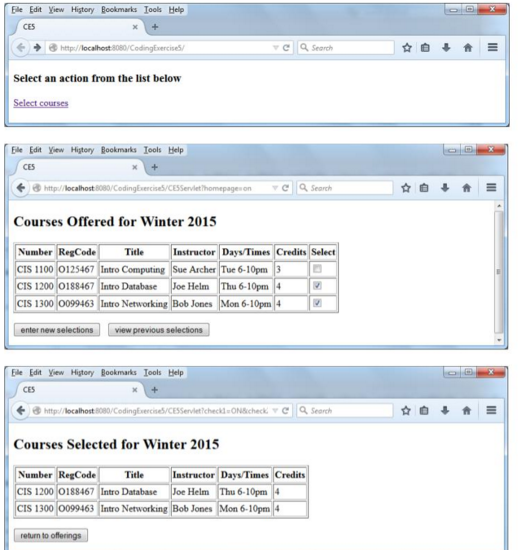Expand URL dropdown in Courses Offered browser
This screenshot has width=518, height=550.
click(275, 188)
